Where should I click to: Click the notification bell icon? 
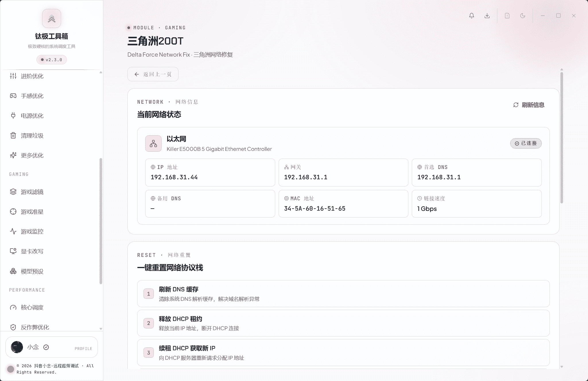tap(471, 16)
